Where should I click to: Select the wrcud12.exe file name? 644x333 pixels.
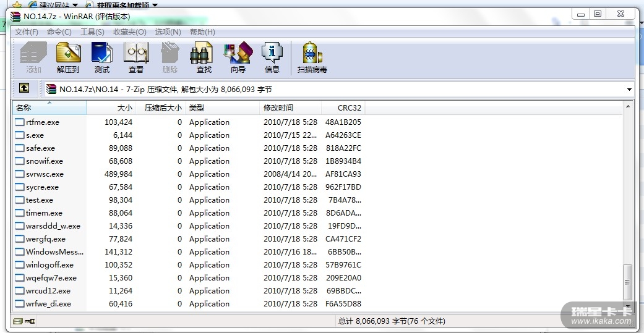click(x=48, y=291)
